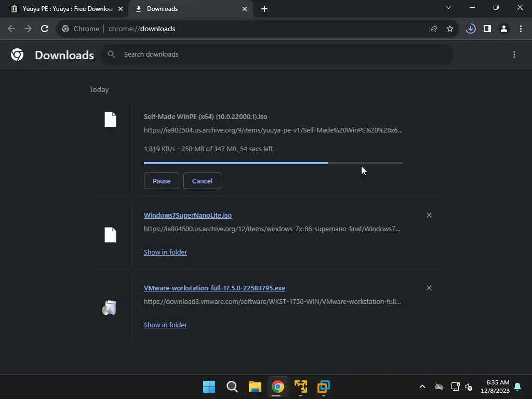Open the profile avatar menu
Image resolution: width=532 pixels, height=399 pixels.
(504, 29)
